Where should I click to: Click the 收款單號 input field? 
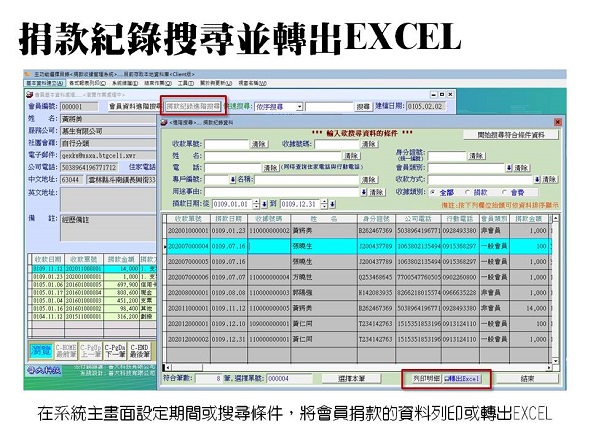[227, 144]
